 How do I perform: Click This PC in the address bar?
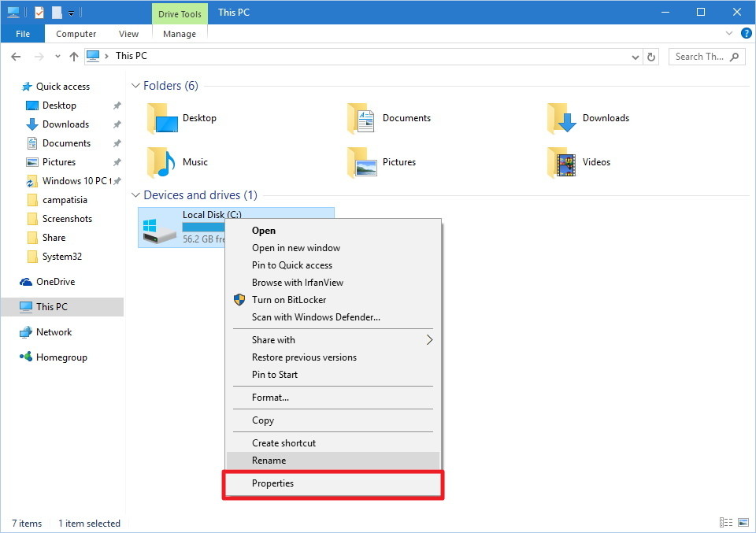click(x=132, y=56)
